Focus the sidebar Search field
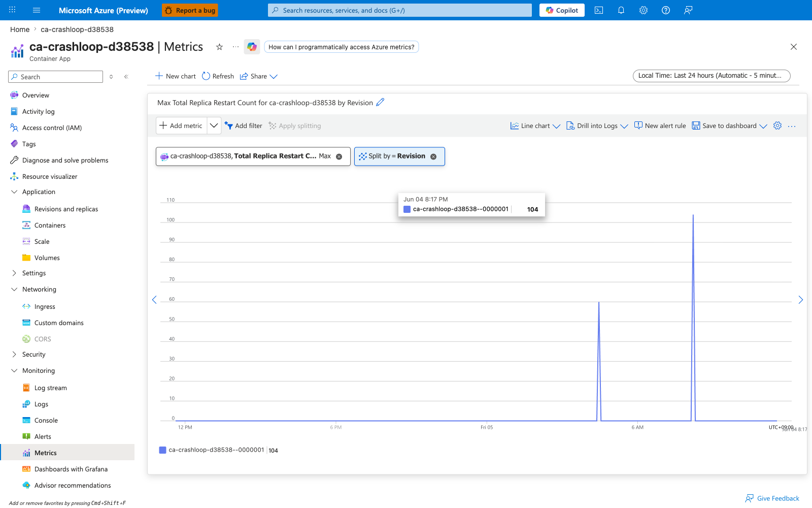The height and width of the screenshot is (508, 812). click(56, 77)
